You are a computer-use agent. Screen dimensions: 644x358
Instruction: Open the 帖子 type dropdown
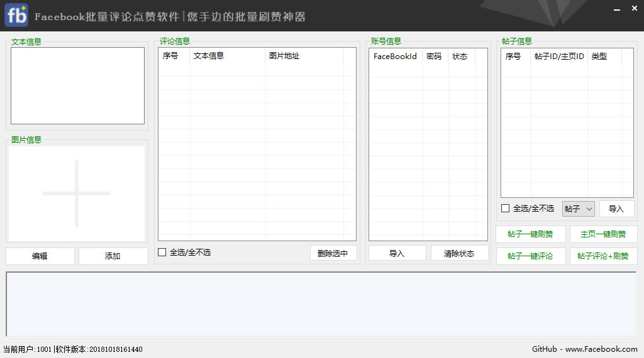pyautogui.click(x=578, y=209)
